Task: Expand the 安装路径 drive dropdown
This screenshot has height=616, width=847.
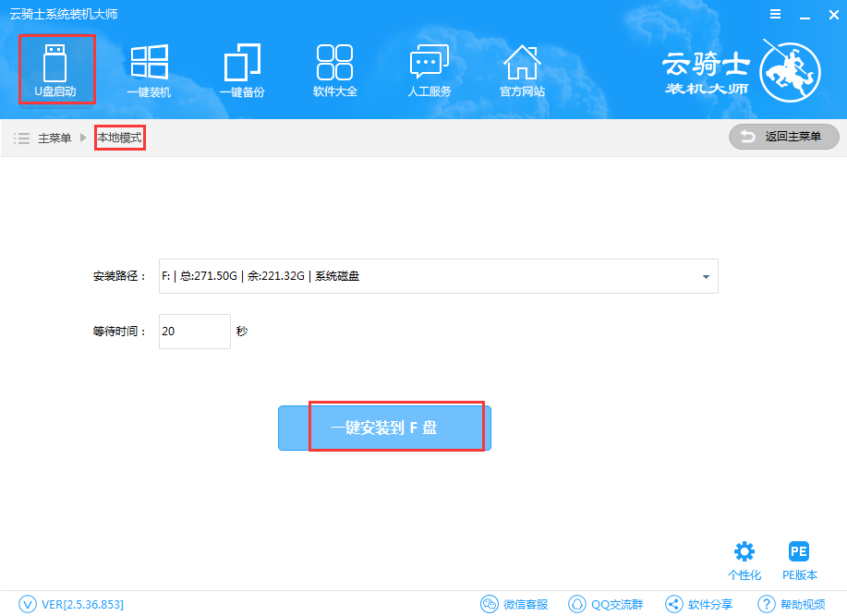Action: (x=438, y=276)
